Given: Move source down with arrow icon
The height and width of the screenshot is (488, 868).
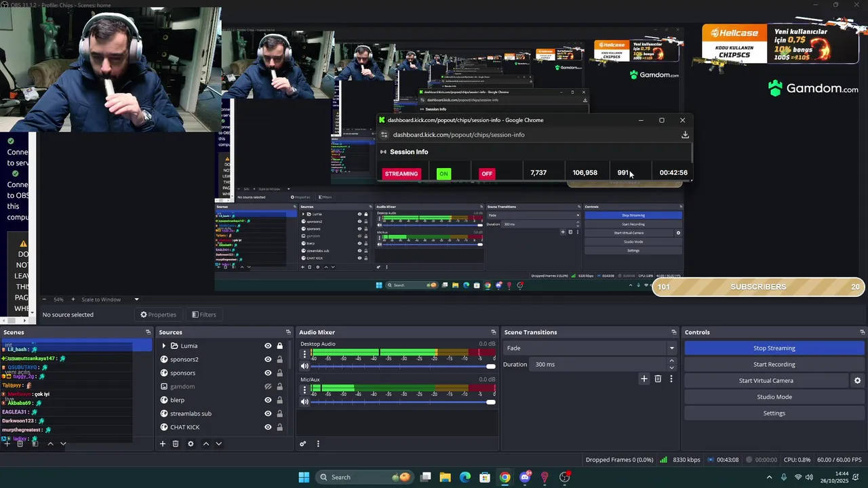Looking at the screenshot, I should point(218,443).
